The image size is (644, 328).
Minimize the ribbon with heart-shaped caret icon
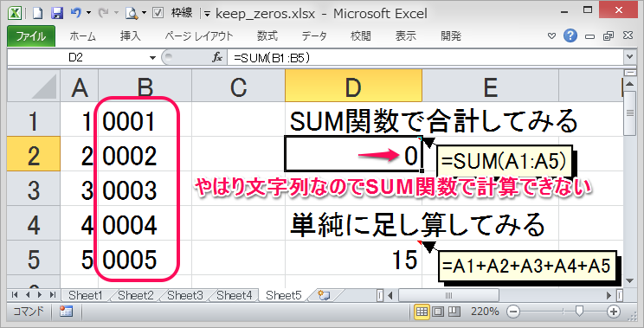pyautogui.click(x=552, y=36)
